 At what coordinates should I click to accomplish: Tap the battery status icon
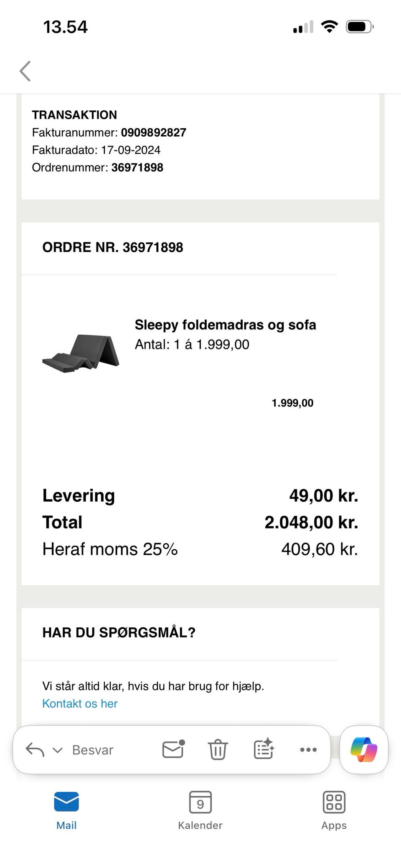pyautogui.click(x=359, y=27)
